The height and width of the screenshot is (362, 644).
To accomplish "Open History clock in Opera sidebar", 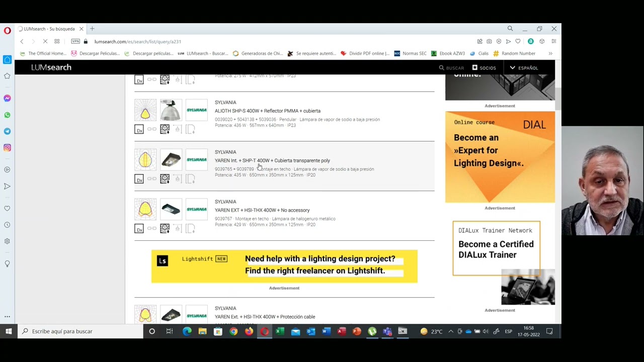I will pos(7,225).
